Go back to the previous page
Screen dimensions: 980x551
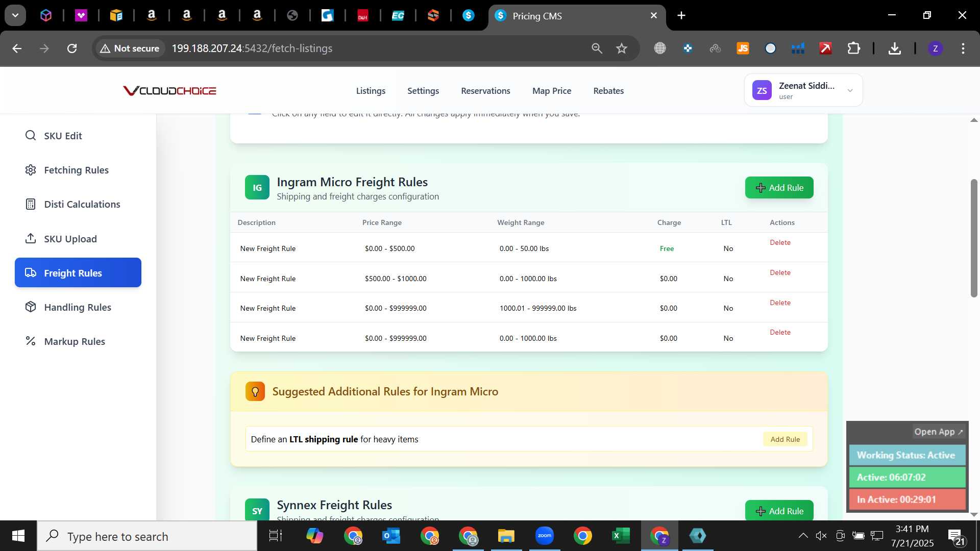[17, 48]
